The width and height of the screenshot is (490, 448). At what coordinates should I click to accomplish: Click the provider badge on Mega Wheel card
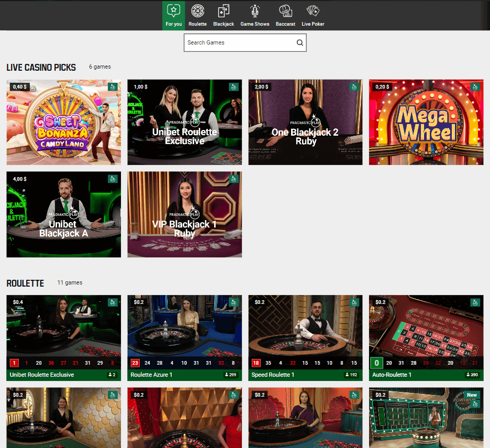click(x=475, y=87)
